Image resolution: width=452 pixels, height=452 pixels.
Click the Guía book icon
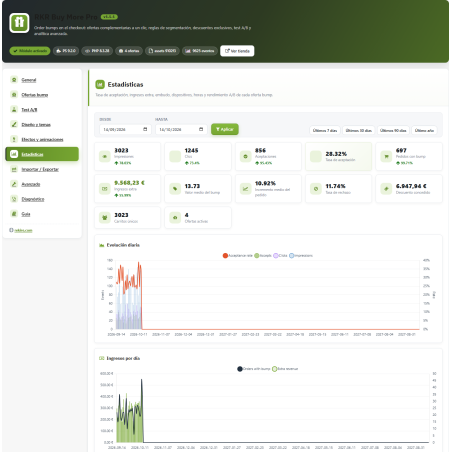[x=14, y=214]
